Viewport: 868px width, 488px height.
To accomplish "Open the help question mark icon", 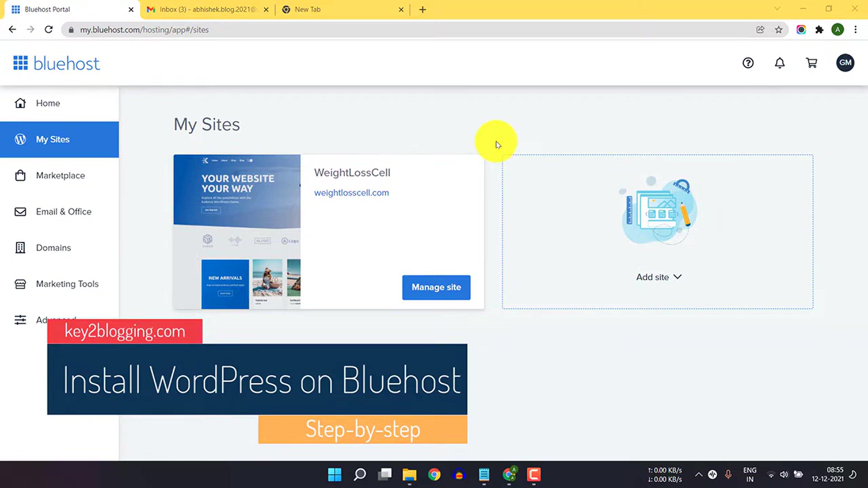I will coord(748,63).
